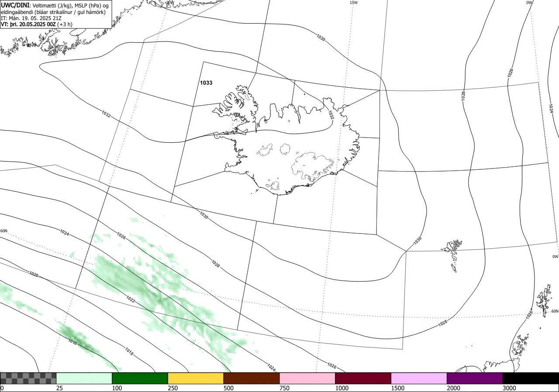This screenshot has width=559, height=392.
Task: Click the '250' legend scale value
Action: [173, 388]
